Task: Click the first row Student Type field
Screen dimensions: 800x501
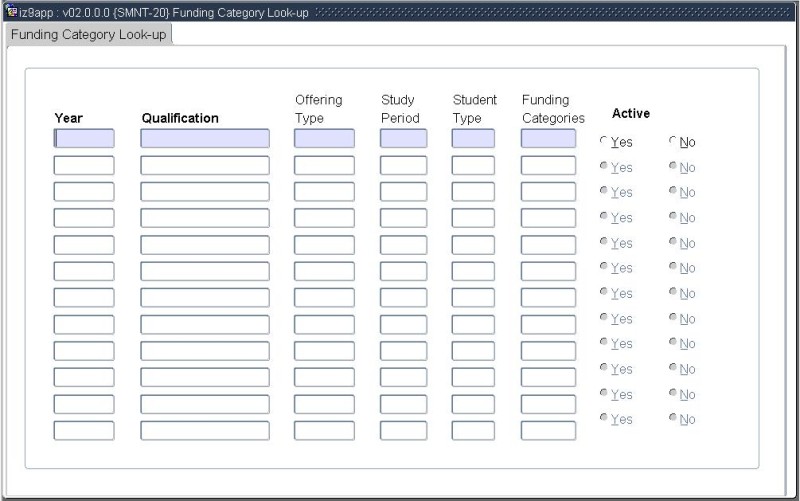Action: coord(473,139)
